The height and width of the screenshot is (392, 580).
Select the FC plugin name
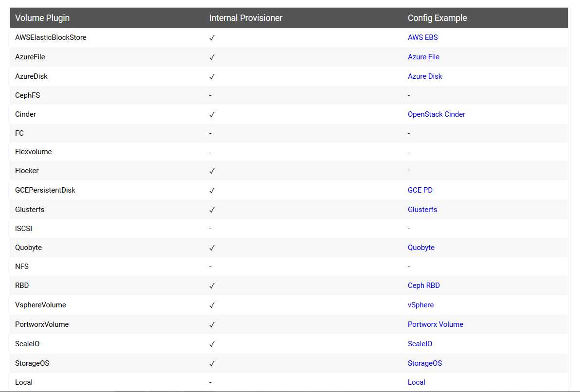click(19, 133)
